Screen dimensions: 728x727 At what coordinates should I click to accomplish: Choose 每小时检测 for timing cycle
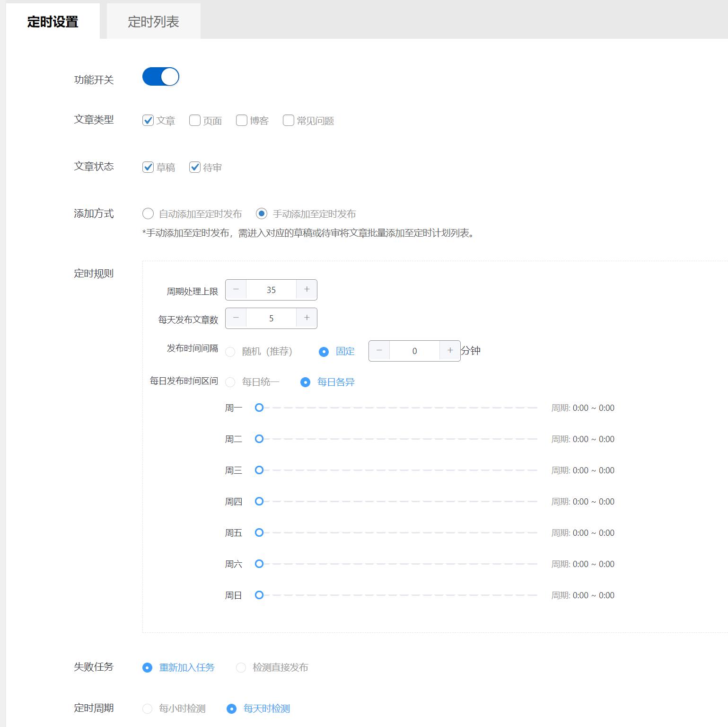(148, 709)
